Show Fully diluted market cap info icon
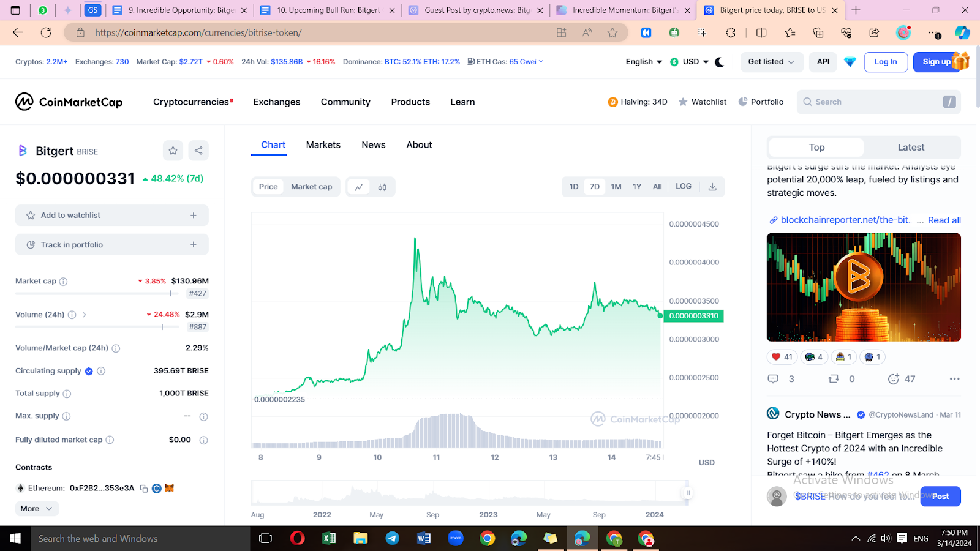Screen dimensions: 980x551 110,440
